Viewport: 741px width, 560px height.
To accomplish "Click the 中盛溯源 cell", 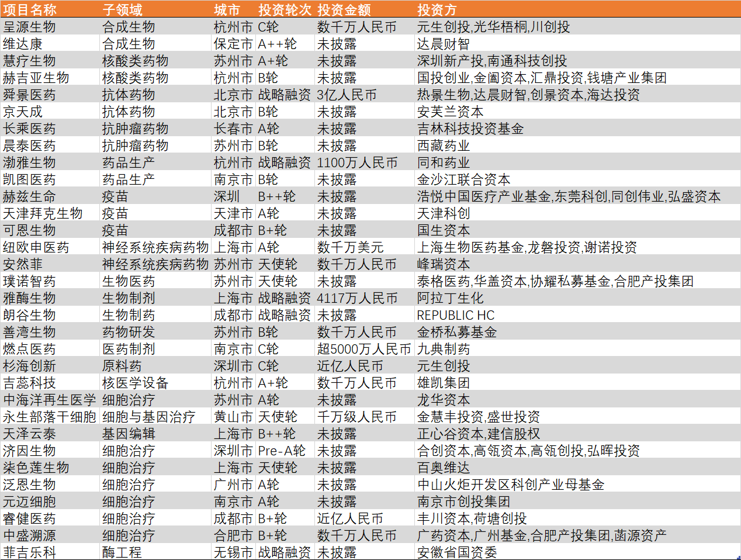I will click(29, 535).
